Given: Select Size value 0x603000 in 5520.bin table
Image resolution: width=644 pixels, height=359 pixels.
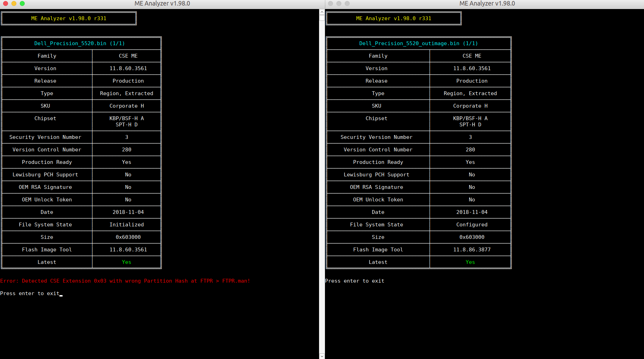Looking at the screenshot, I should (x=128, y=237).
